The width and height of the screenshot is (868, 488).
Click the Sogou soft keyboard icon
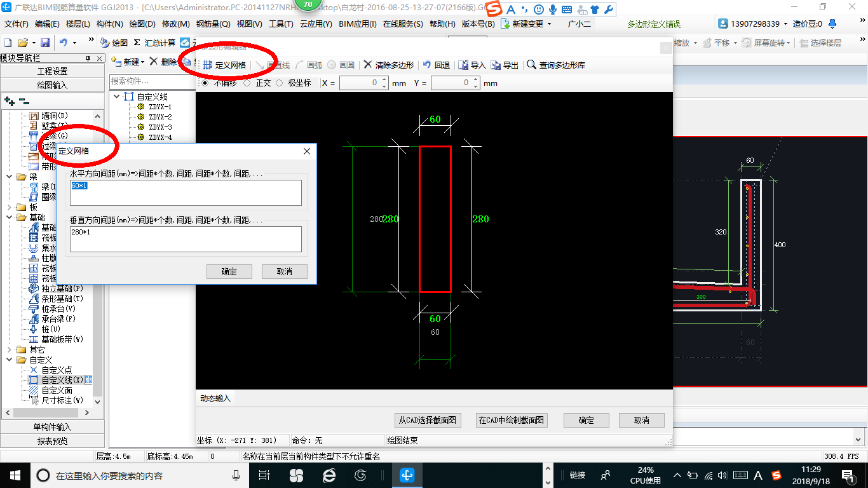pyautogui.click(x=566, y=10)
